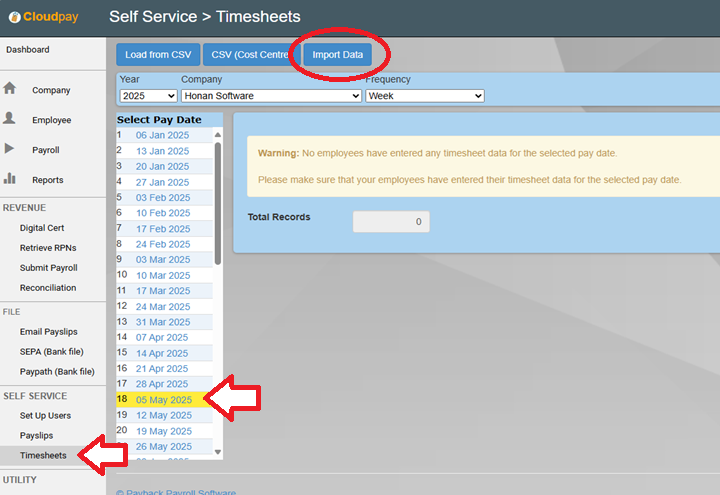Screen dimensions: 720x495
Task: Click the pay date list scrollbar down arrow
Action: pyautogui.click(x=218, y=452)
